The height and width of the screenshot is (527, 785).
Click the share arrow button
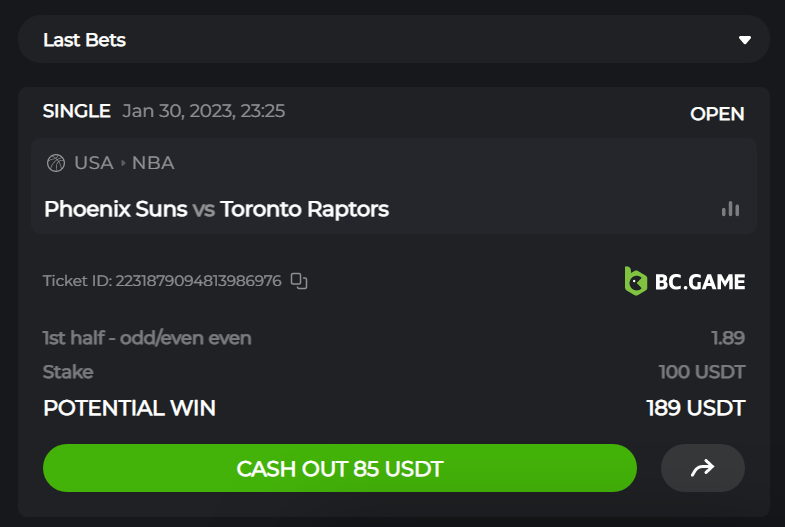click(x=702, y=468)
